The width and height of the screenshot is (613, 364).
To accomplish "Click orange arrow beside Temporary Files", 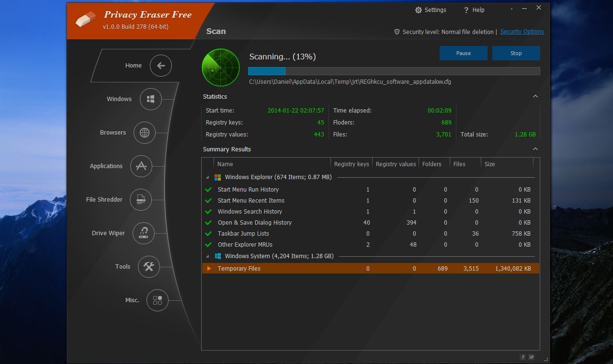I will point(209,269).
